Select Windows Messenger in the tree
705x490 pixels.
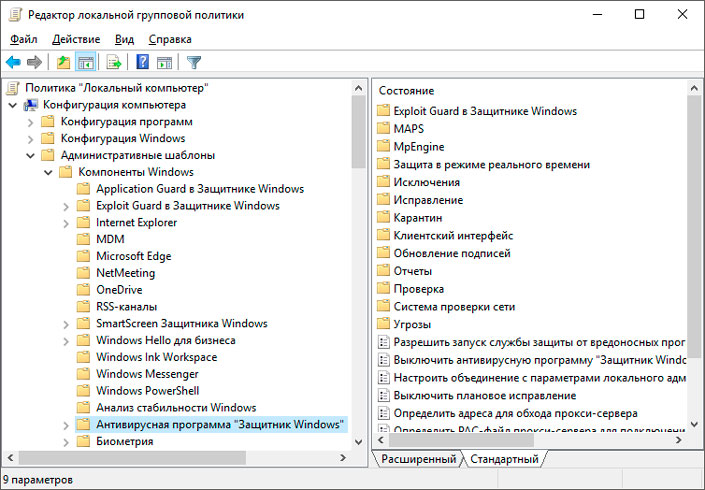coord(147,374)
